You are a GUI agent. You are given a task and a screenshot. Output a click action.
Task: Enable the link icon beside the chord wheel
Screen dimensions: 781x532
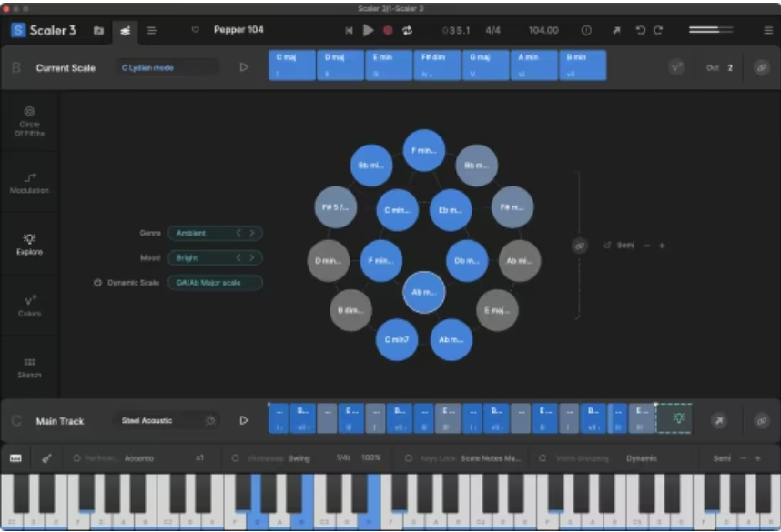pos(580,245)
